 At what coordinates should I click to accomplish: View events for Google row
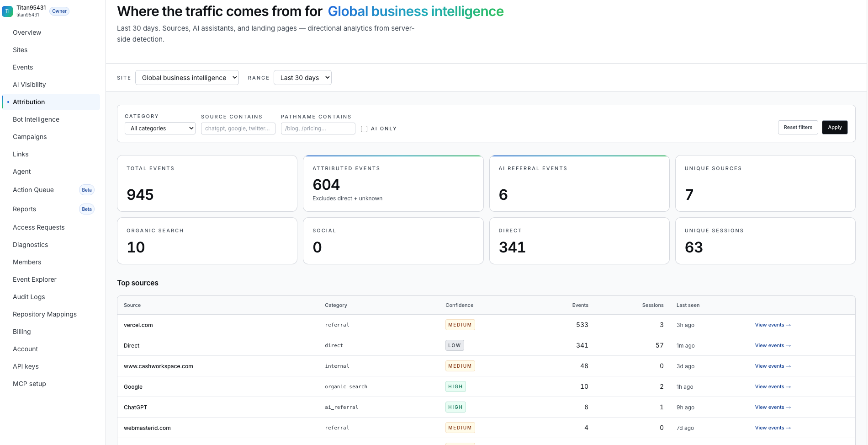coord(773,386)
